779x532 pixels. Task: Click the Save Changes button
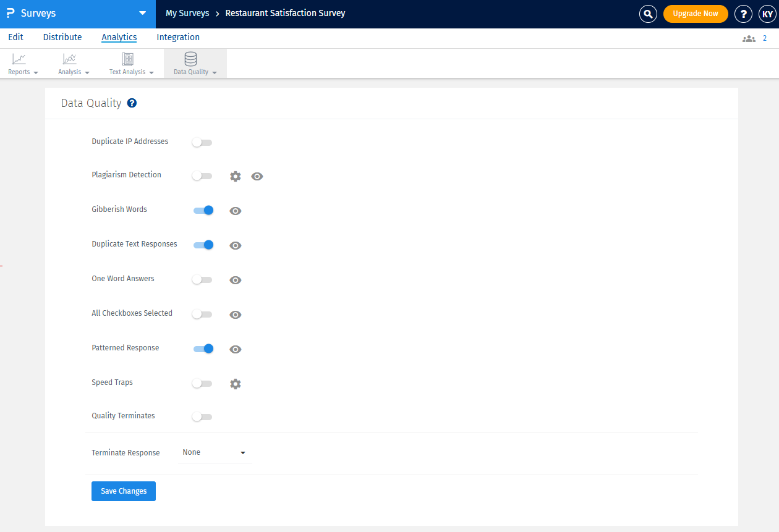[123, 491]
